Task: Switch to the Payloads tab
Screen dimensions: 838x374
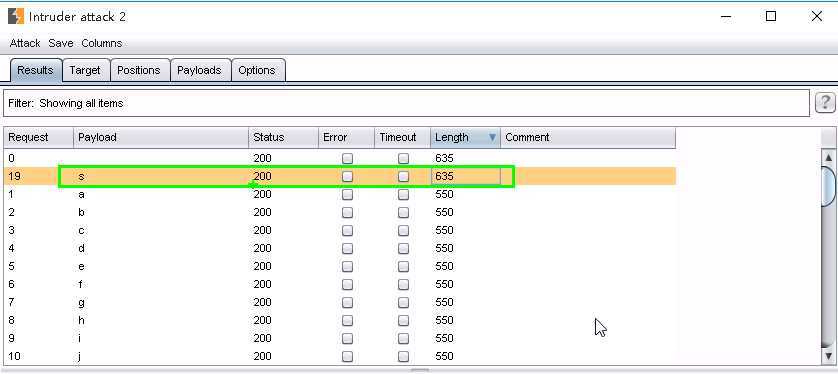Action: 199,71
